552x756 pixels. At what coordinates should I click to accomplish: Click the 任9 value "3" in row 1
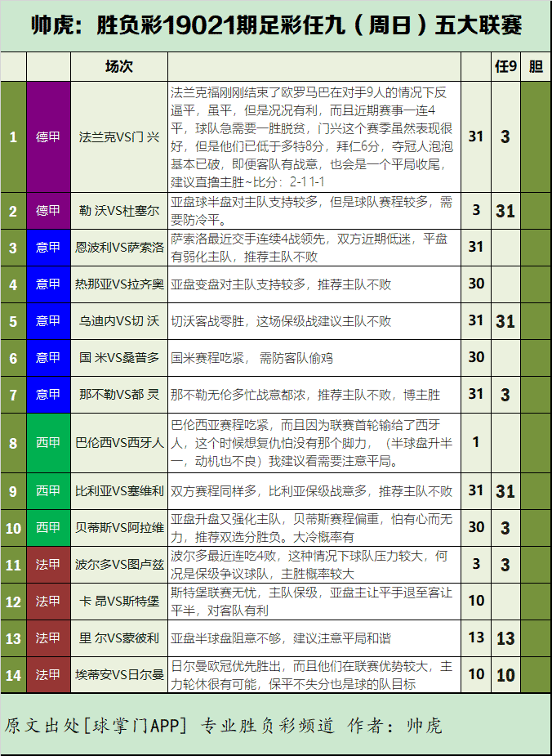(505, 137)
